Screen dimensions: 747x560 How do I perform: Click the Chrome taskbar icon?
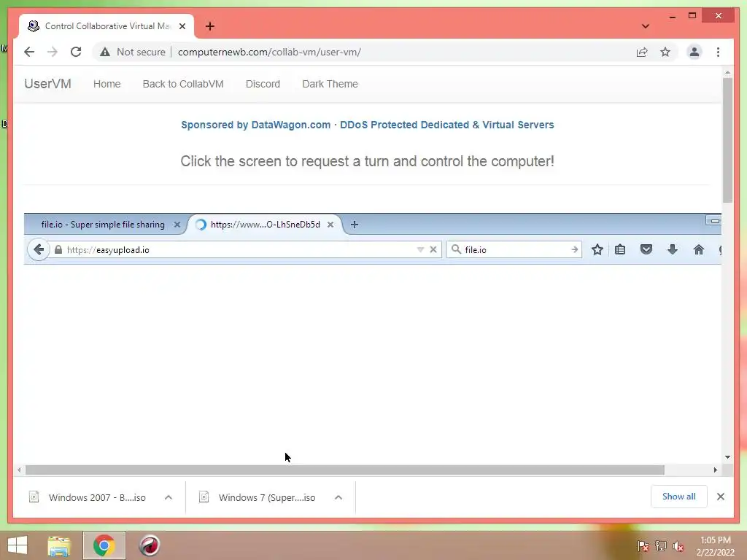tap(104, 545)
